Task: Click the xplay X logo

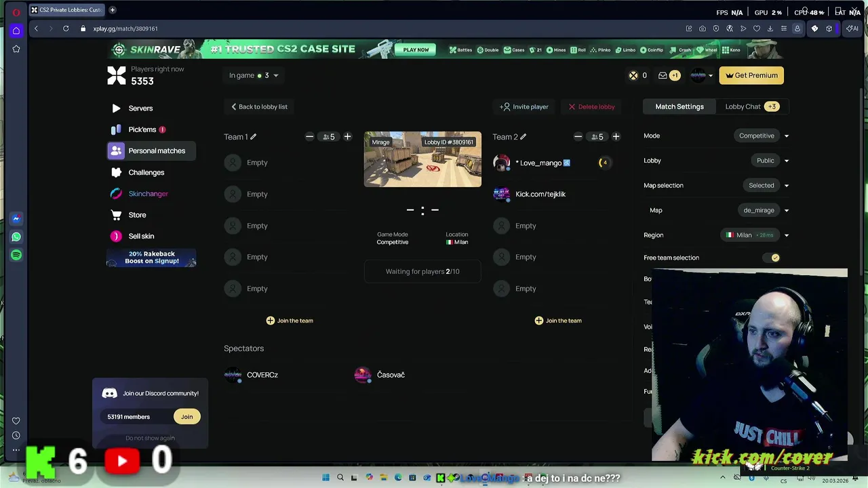Action: 117,75
